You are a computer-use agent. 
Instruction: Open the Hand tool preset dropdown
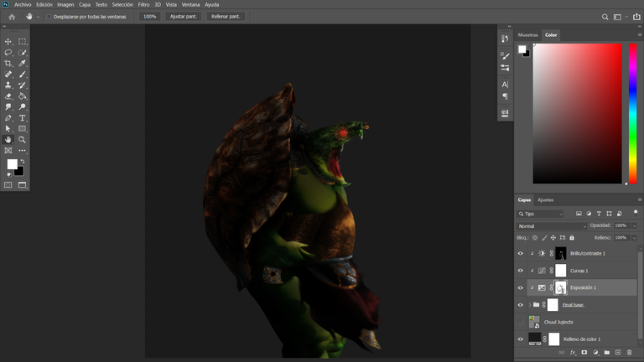[x=38, y=17]
